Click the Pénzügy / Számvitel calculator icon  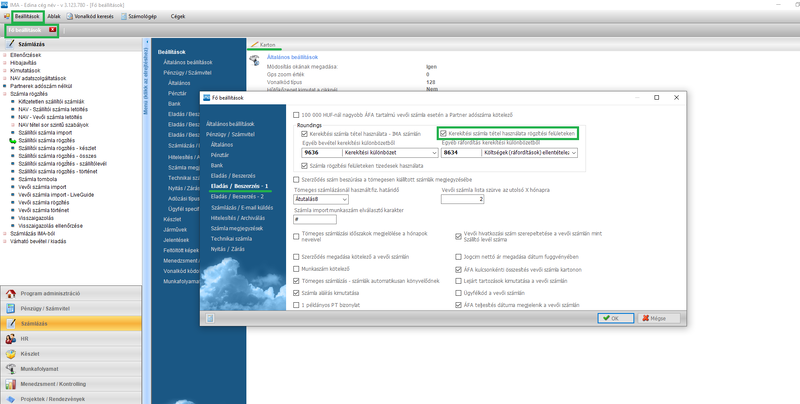pos(11,309)
